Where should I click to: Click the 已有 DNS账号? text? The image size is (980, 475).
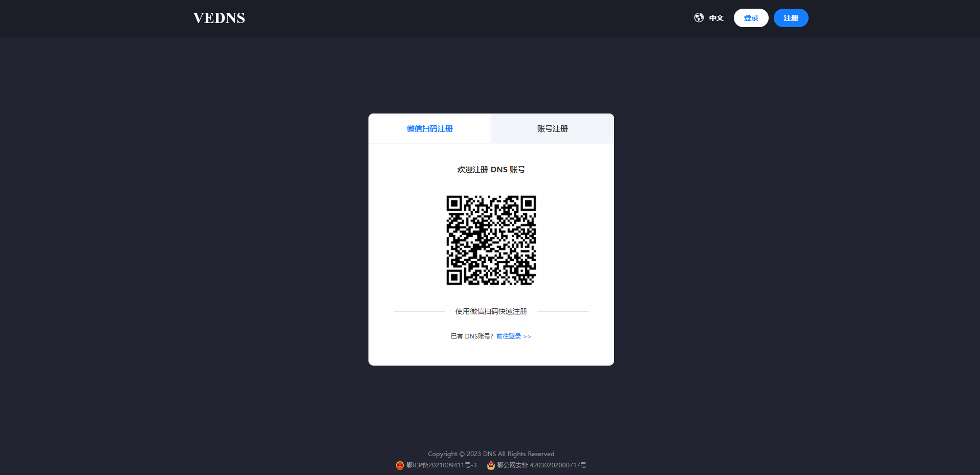[472, 336]
